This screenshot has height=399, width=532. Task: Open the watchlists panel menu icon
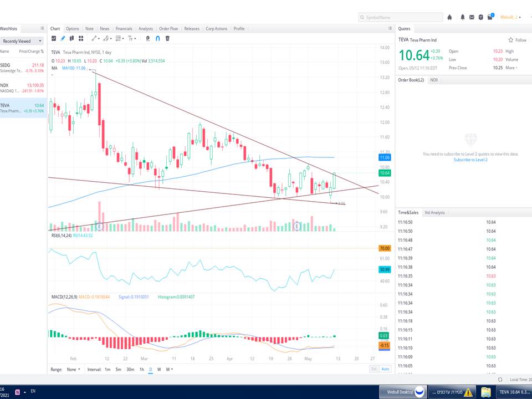pyautogui.click(x=42, y=28)
